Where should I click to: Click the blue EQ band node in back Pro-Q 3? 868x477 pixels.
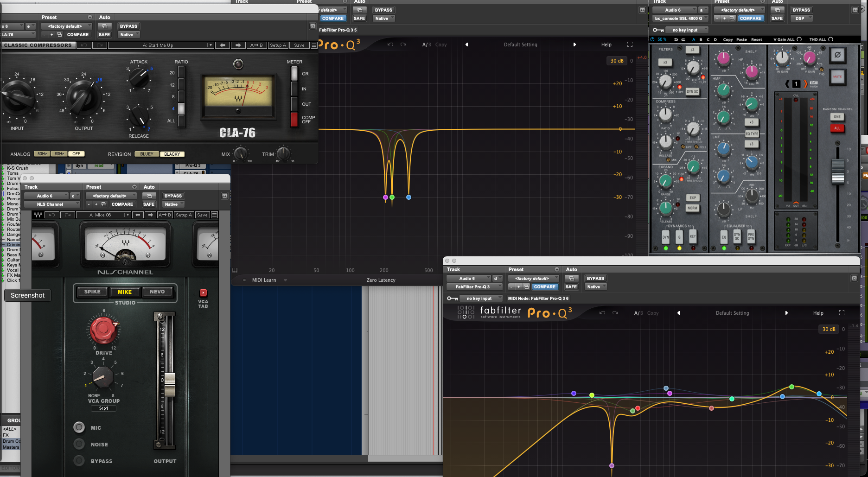[x=408, y=197]
